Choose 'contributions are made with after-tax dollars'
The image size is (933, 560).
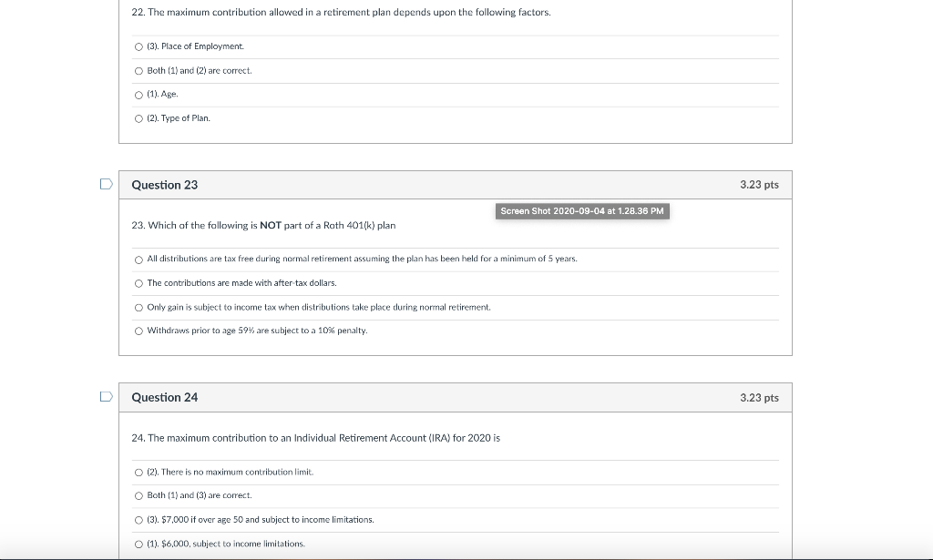[x=138, y=283]
